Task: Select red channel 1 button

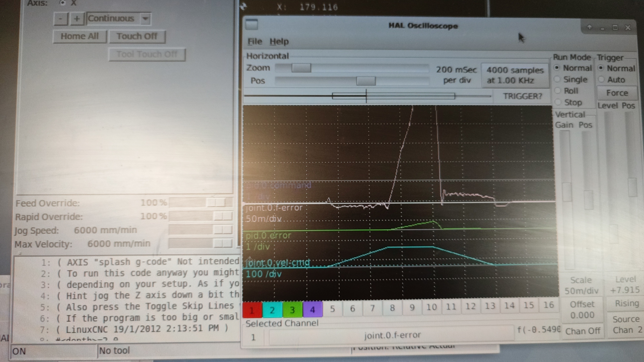Action: pos(252,309)
